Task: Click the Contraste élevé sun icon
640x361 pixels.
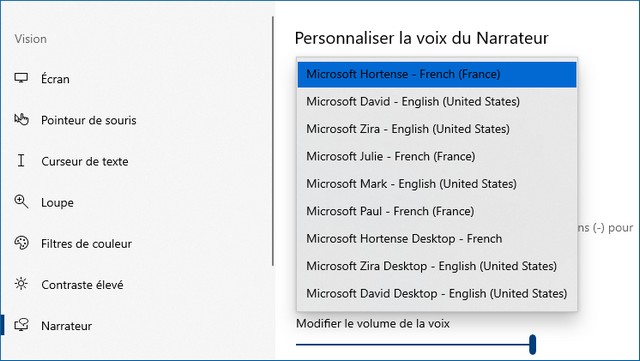Action: (21, 284)
